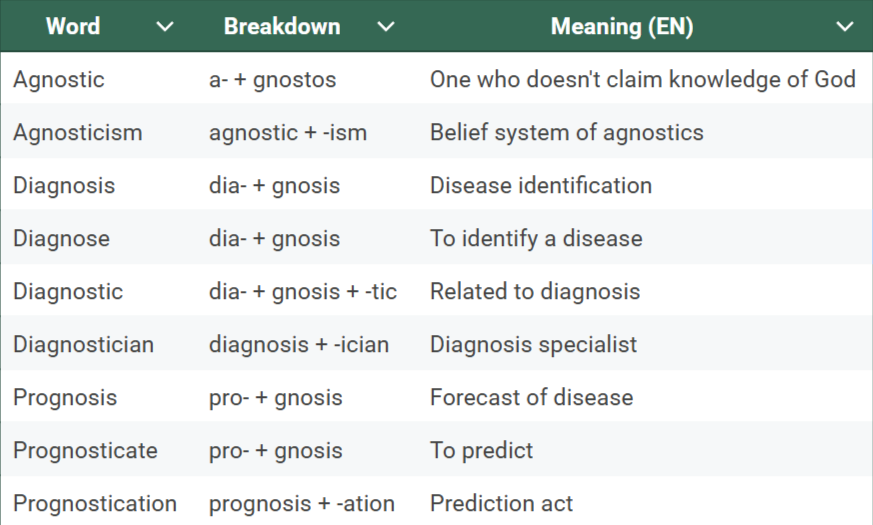Select the Prognosticate cell
This screenshot has height=525, width=873.
(x=85, y=450)
